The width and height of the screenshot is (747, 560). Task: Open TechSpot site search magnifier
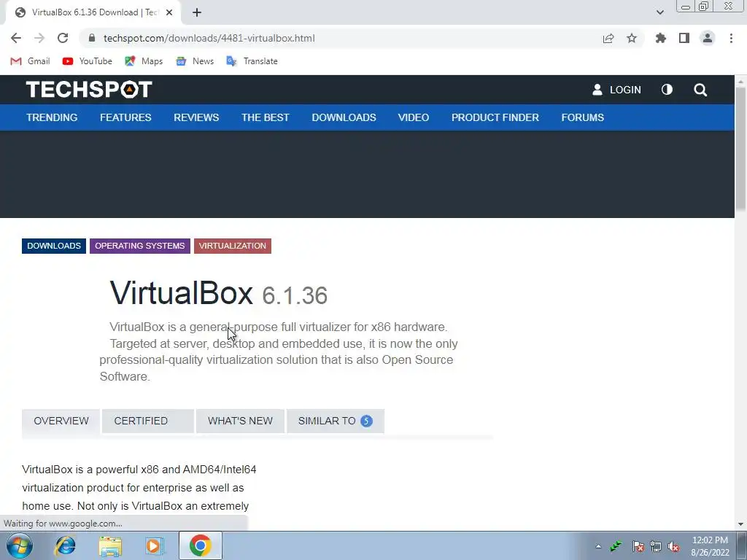[700, 90]
